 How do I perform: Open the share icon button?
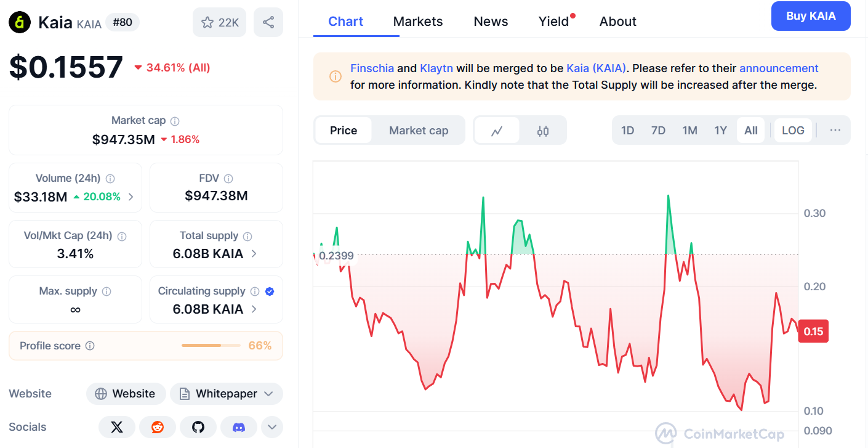click(268, 23)
